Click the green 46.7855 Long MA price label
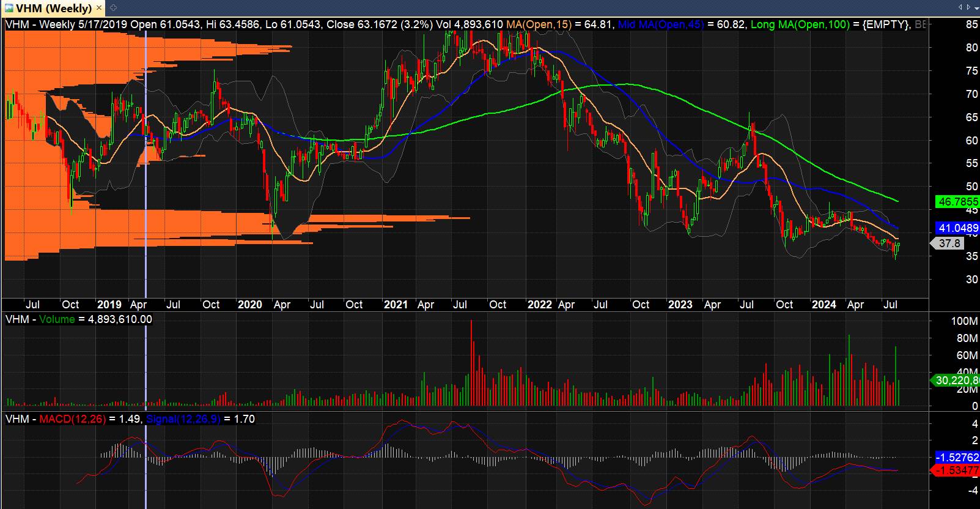 point(956,201)
